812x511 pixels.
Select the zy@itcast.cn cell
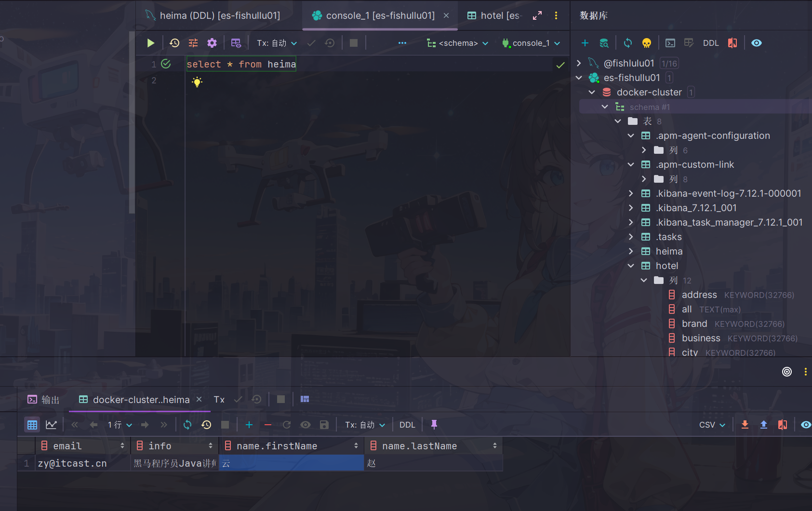83,463
